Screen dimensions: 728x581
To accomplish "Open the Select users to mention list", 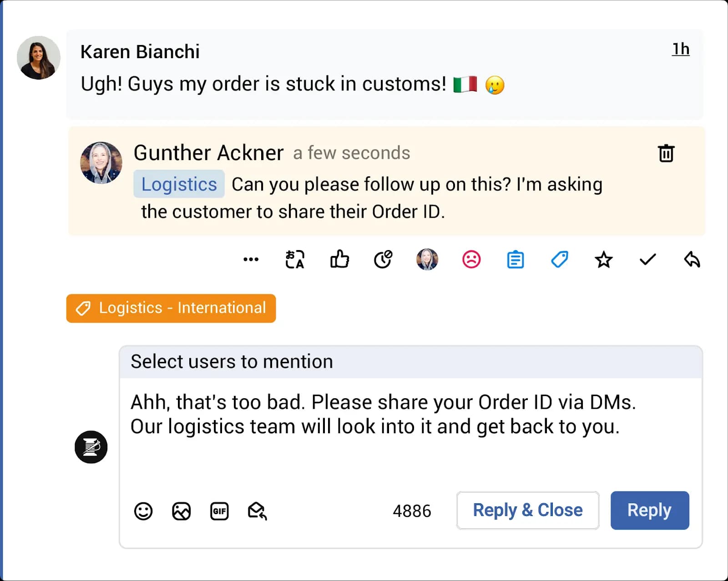I will (x=231, y=361).
